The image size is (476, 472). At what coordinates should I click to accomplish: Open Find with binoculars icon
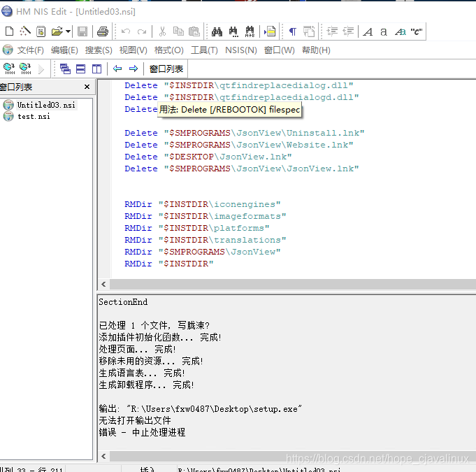click(x=217, y=31)
